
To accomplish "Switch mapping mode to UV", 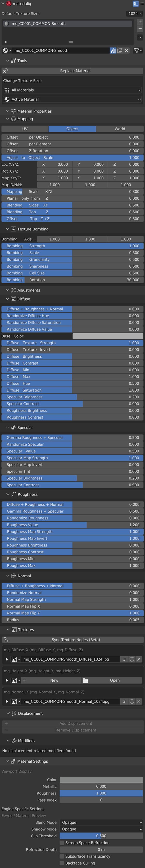I will [x=25, y=129].
